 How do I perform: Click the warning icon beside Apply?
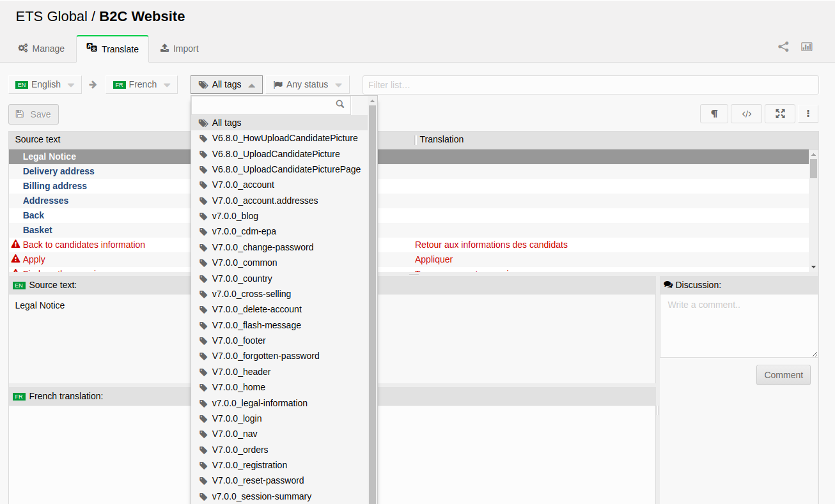coord(15,259)
